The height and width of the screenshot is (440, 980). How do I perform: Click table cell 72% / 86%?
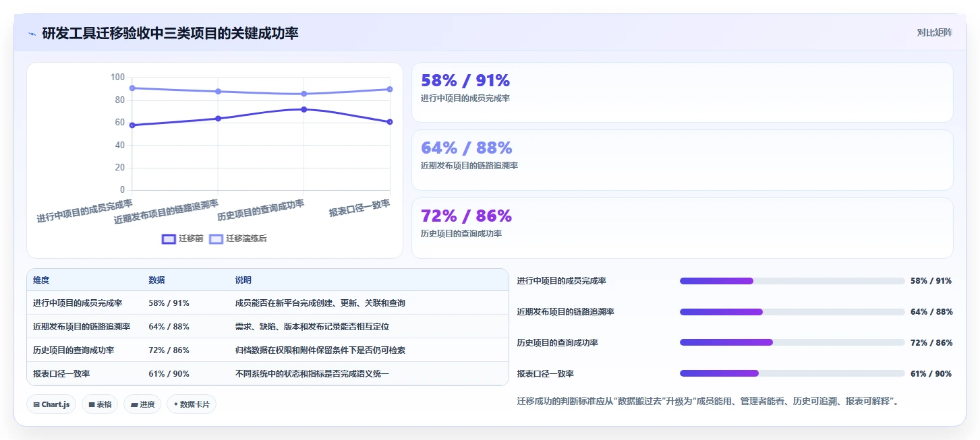pos(169,350)
